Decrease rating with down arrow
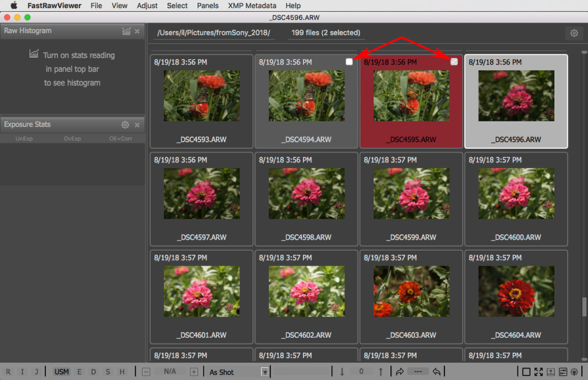588x380 pixels. coord(342,372)
